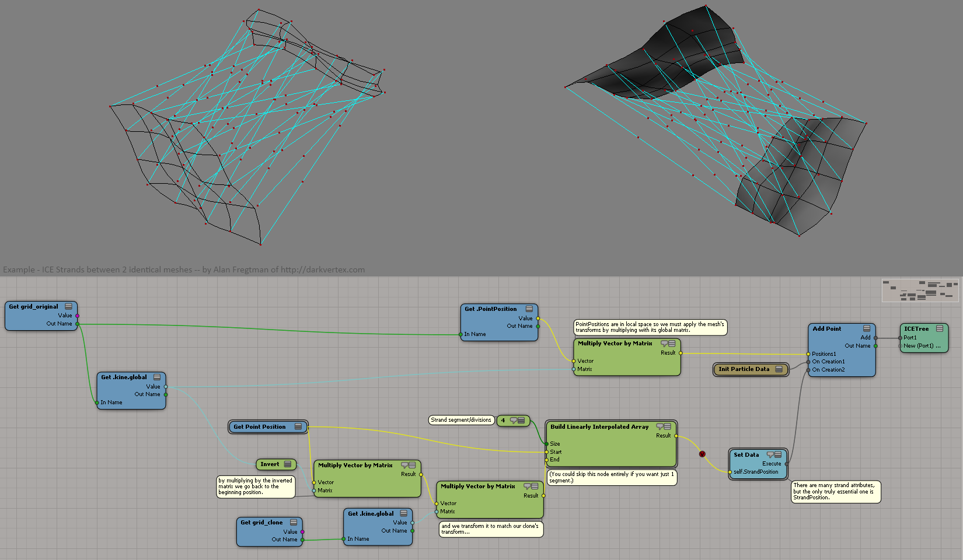Click the icon on the Invert node

[288, 464]
